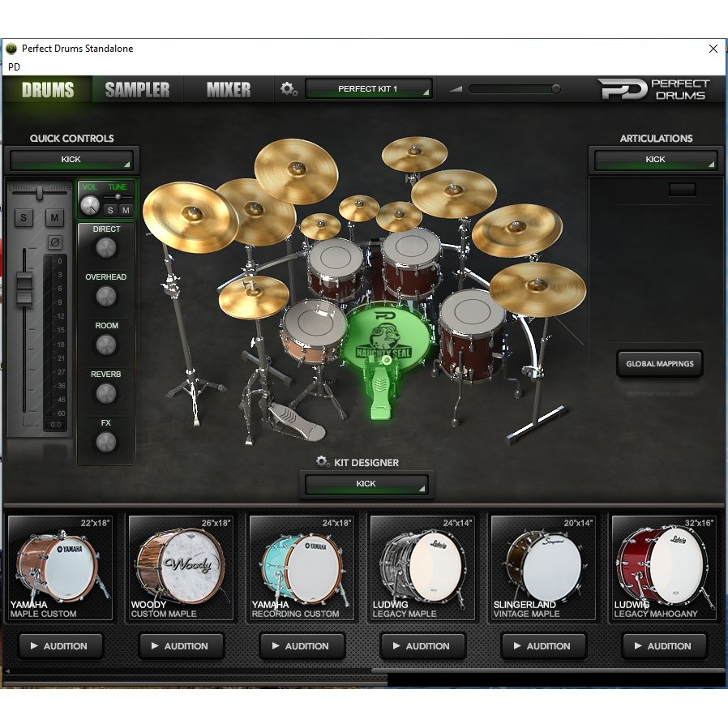This screenshot has width=728, height=728.
Task: Switch to the MIXER tab
Action: point(227,90)
